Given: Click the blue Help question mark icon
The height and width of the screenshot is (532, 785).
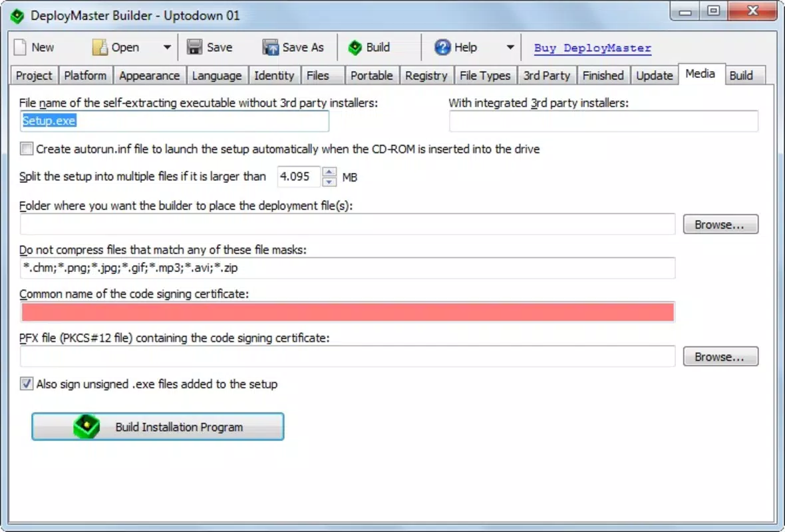Looking at the screenshot, I should tap(442, 47).
